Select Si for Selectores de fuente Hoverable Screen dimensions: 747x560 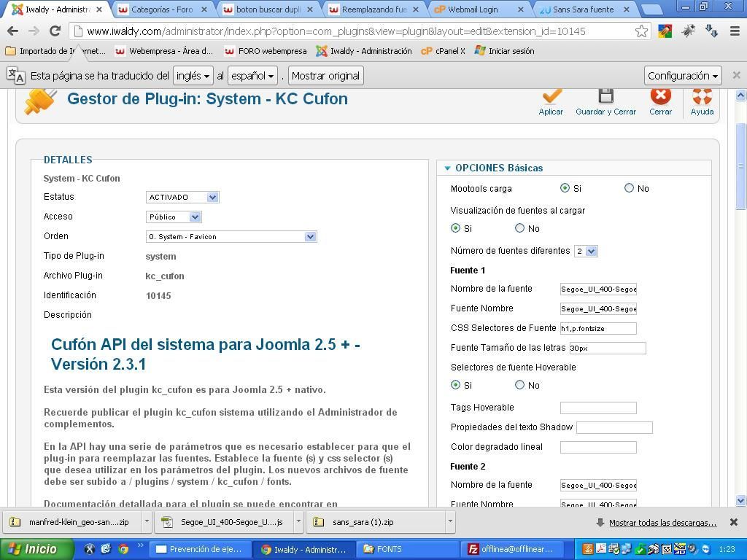[x=455, y=385]
